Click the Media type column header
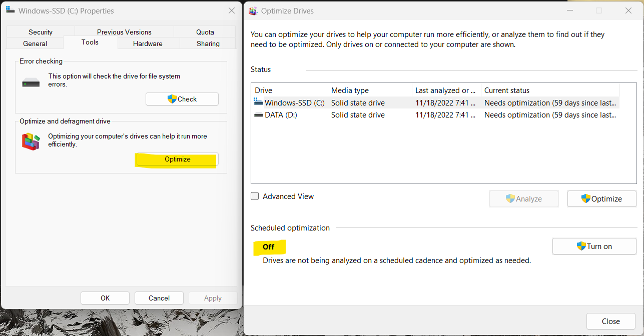Screen dimensions: 644x336 coord(370,90)
